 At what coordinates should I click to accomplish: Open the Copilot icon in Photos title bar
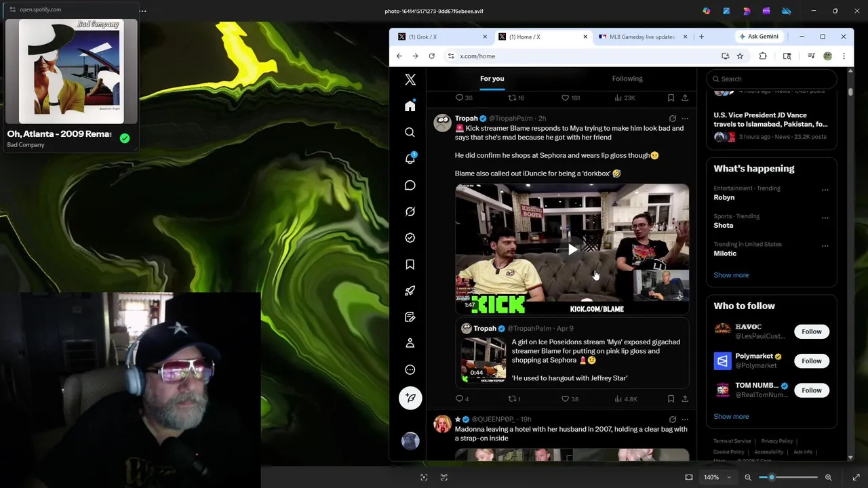tap(707, 11)
